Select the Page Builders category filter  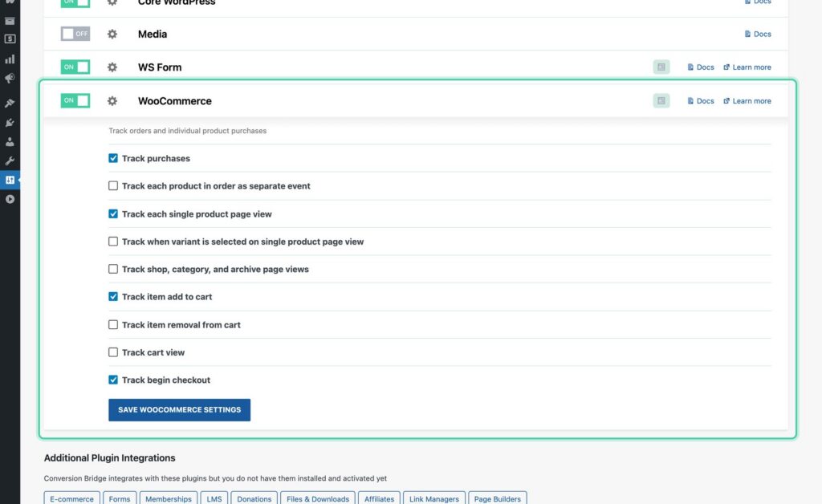[x=498, y=498]
